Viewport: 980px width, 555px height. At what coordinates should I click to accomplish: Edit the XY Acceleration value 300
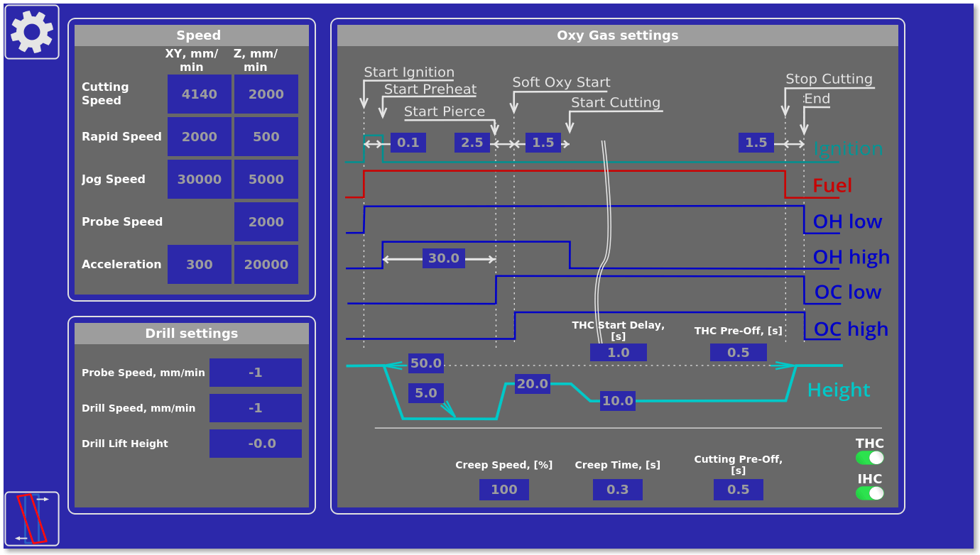(x=199, y=264)
